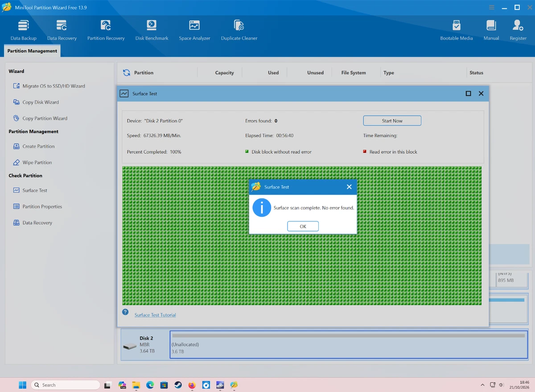Select Migrate OS to SSD/HD Wizard
Viewport: 535px width, 392px height.
point(49,86)
